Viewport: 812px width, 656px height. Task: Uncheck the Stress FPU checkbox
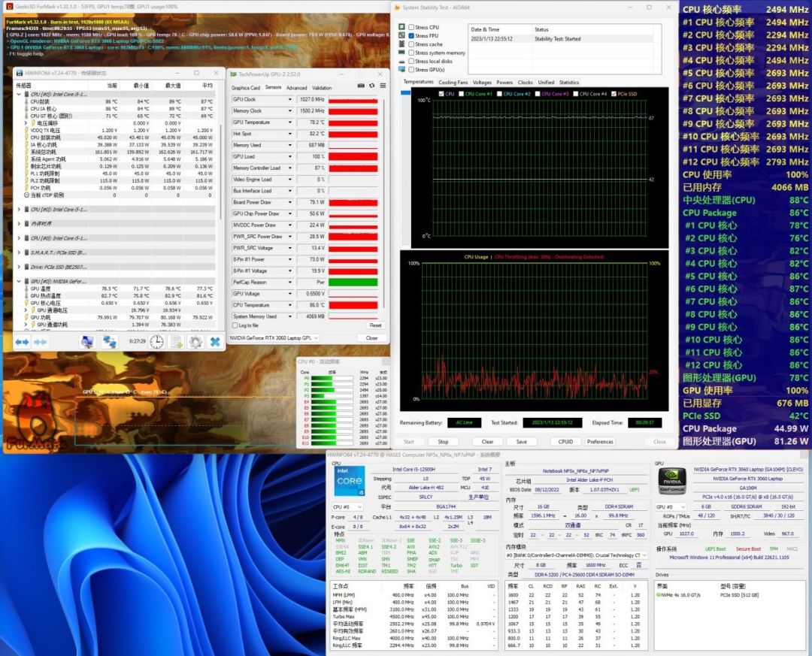coord(411,36)
